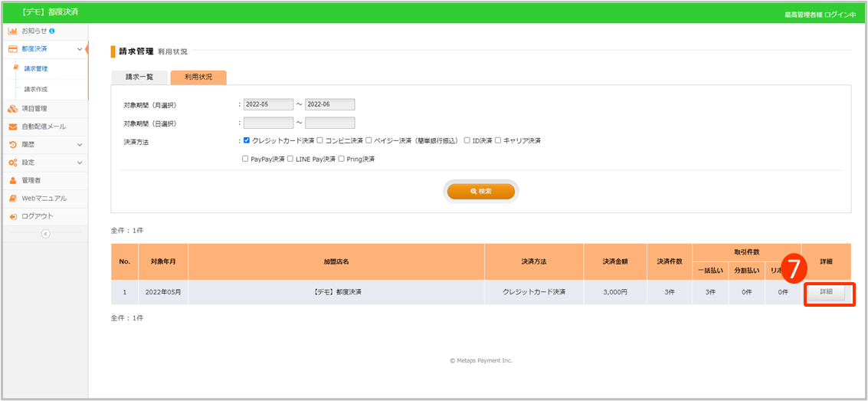Click the ログアウト sign-out icon
This screenshot has width=868, height=401.
[x=13, y=216]
